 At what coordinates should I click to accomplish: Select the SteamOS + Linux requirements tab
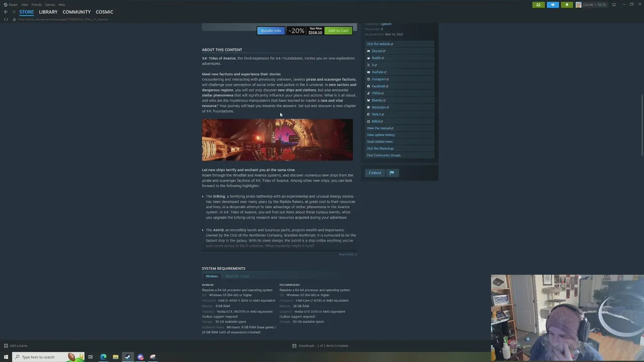coord(237,276)
